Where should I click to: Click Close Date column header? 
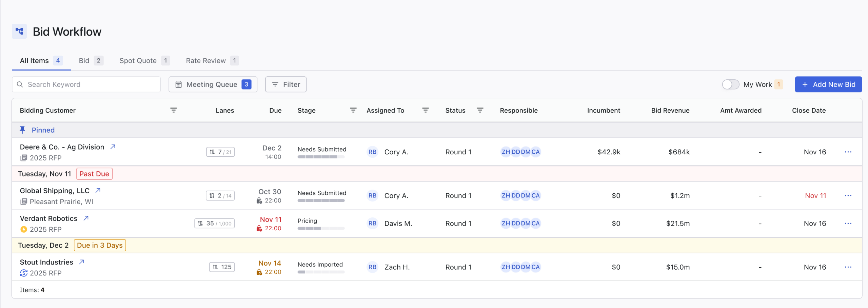point(809,111)
